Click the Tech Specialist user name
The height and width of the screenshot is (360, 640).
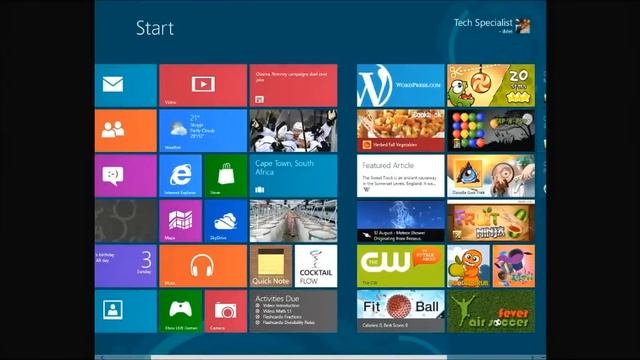[x=483, y=23]
